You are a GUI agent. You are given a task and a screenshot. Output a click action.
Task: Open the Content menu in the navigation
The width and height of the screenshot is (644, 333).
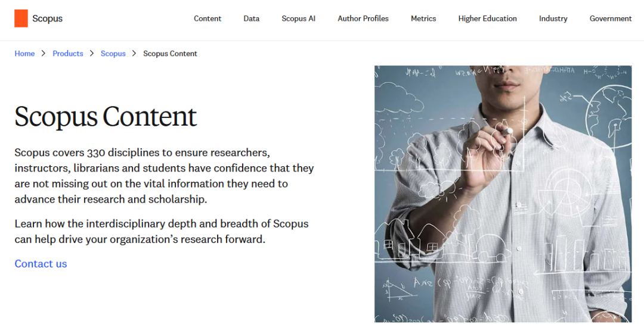tap(208, 18)
